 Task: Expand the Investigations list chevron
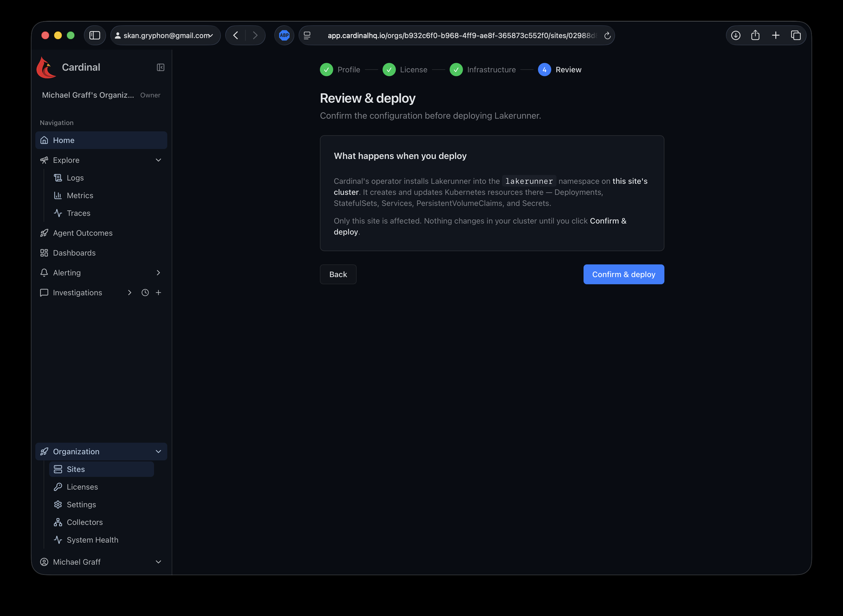[130, 292]
